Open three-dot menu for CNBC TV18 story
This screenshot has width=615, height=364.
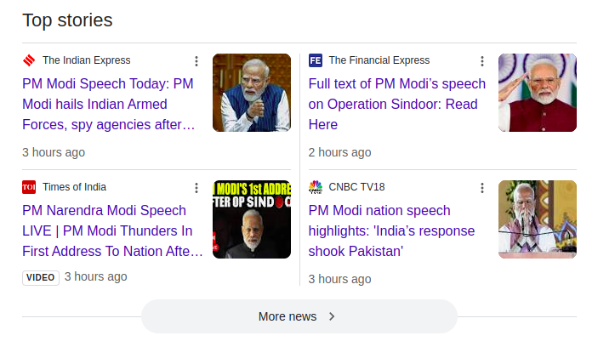482,188
